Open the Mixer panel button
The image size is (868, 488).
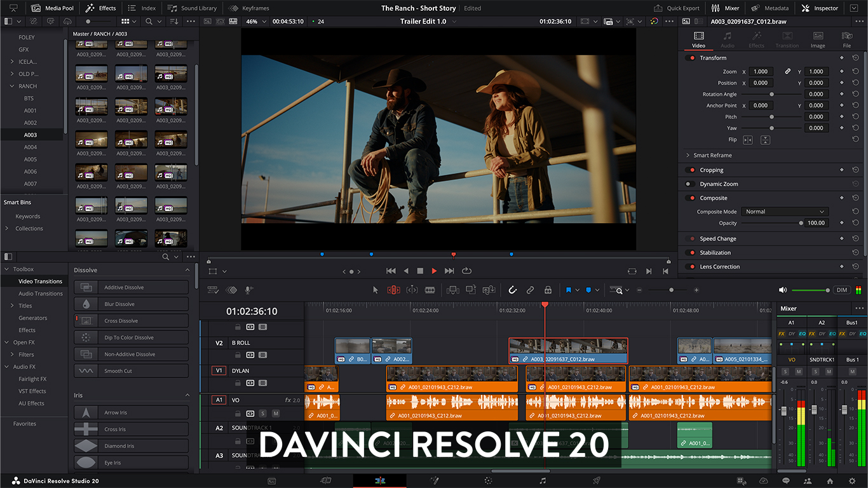(726, 8)
